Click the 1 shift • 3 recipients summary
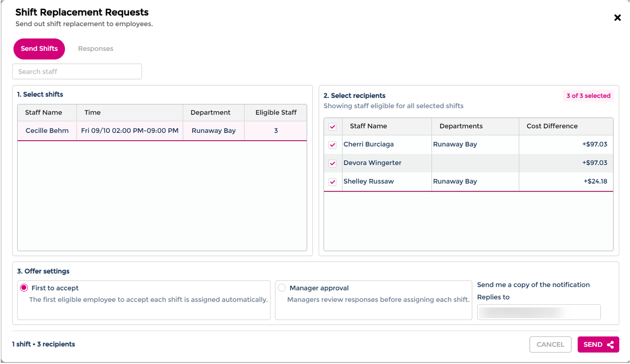Viewport: 630px width, 364px height. pos(44,344)
